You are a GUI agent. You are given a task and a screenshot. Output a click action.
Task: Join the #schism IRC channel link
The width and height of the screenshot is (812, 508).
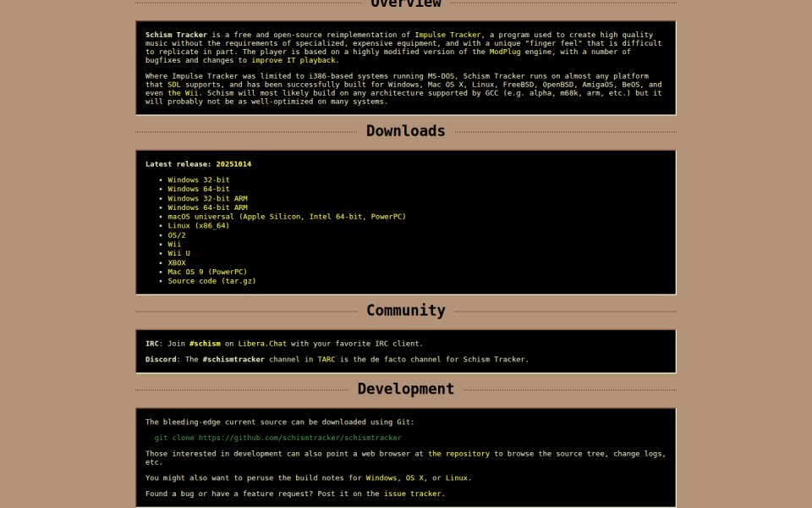pyautogui.click(x=205, y=344)
